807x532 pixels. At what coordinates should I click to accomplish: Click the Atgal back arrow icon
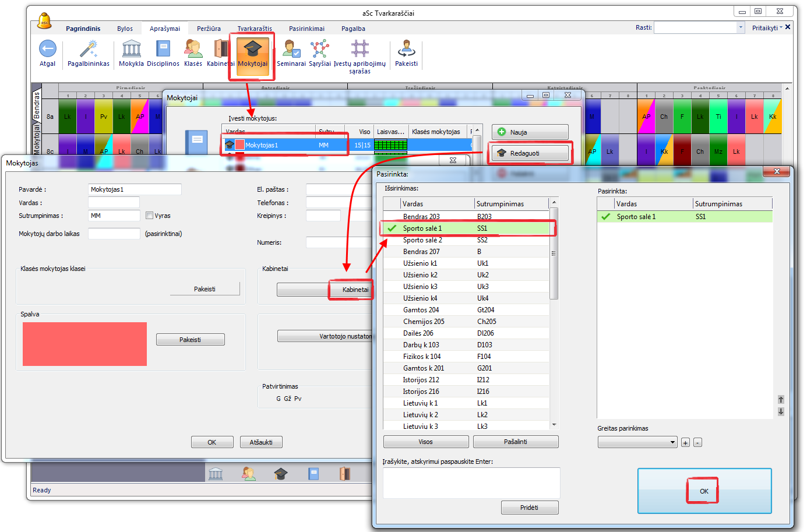click(x=47, y=49)
